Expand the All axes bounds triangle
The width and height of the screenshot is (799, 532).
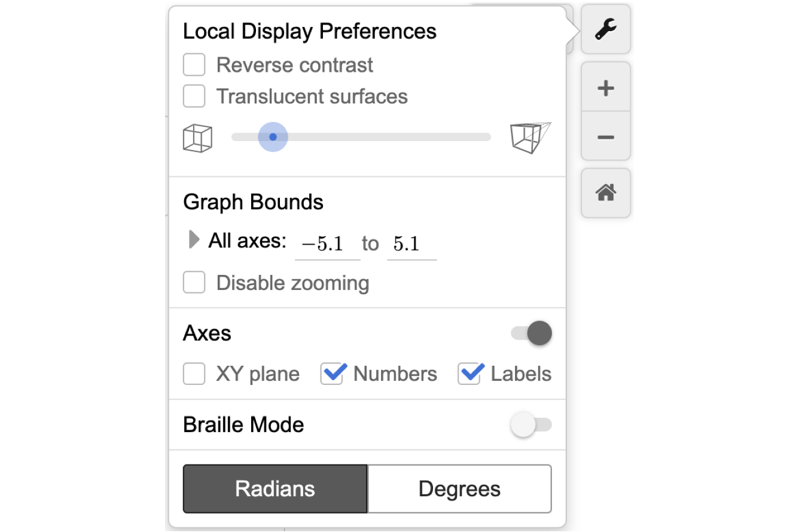coord(194,240)
